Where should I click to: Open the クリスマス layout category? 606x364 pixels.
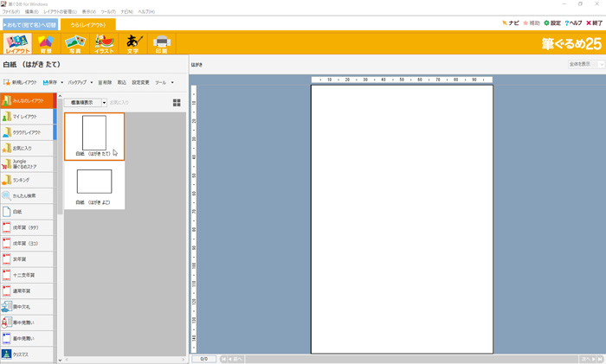[26, 354]
